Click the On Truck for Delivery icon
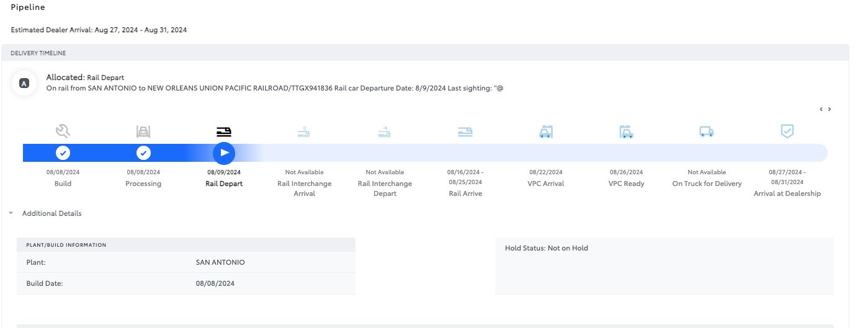Viewport: 868px width, 328px height. 706,131
